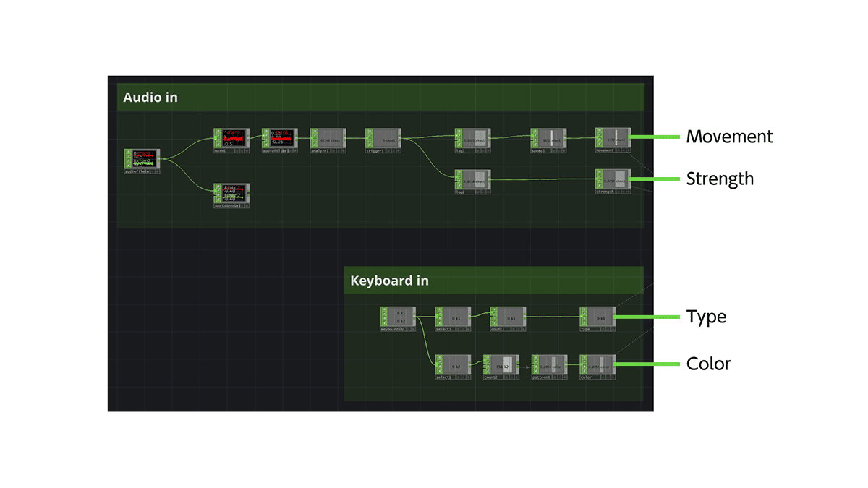Select the Strength null node
Image resolution: width=868 pixels, height=488 pixels.
(x=613, y=180)
